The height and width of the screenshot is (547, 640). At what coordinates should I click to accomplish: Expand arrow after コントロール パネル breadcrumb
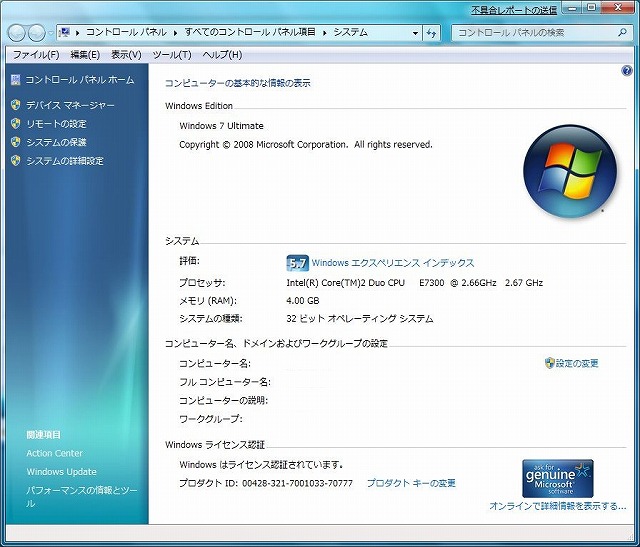[176, 33]
